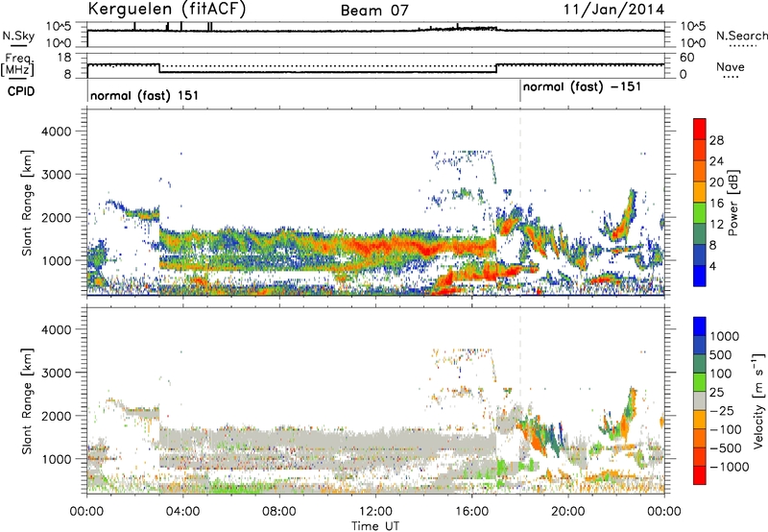768x532 pixels.
Task: Click the '28' value on Power color bar
Action: pos(716,140)
